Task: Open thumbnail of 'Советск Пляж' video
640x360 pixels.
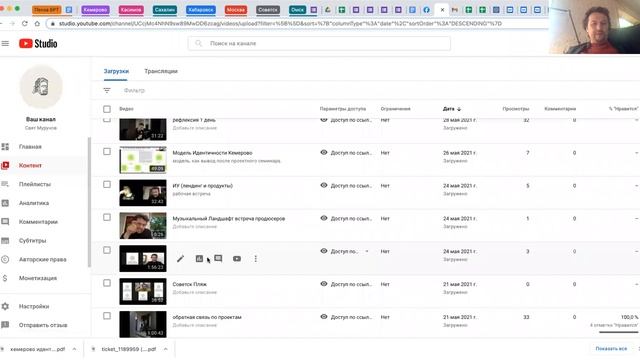Action: point(143,291)
